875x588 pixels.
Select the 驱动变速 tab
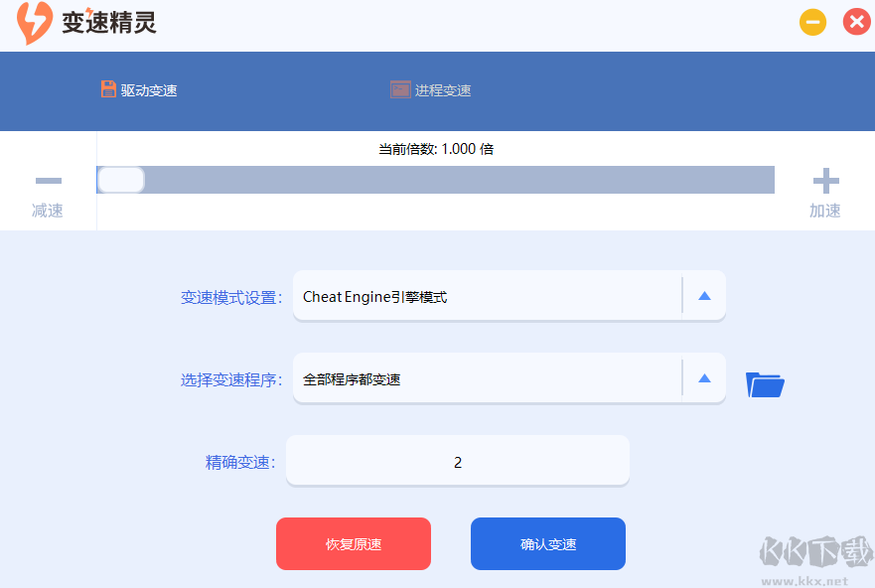pyautogui.click(x=141, y=88)
